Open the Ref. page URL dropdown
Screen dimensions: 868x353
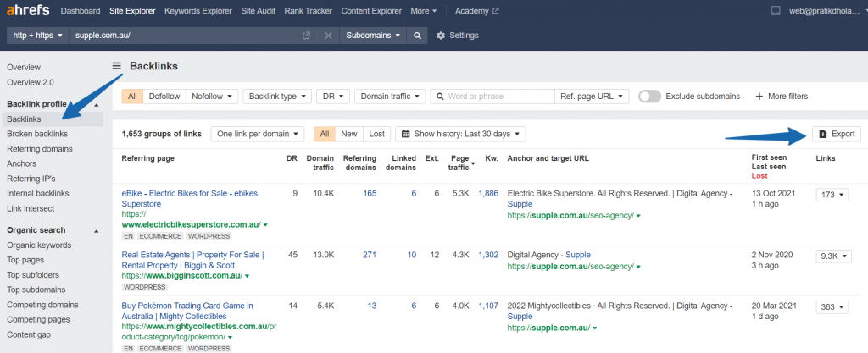point(592,97)
